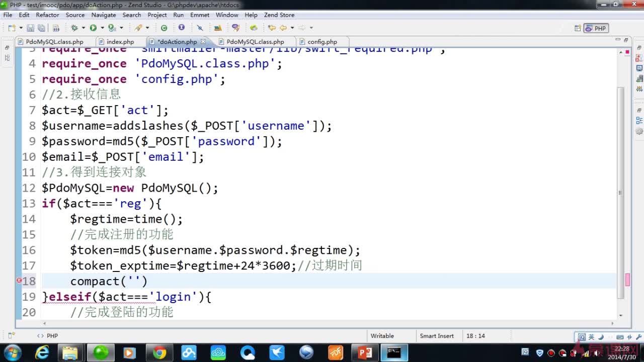Open the command prompt from the taskbar
The height and width of the screenshot is (362, 644).
[x=394, y=353]
